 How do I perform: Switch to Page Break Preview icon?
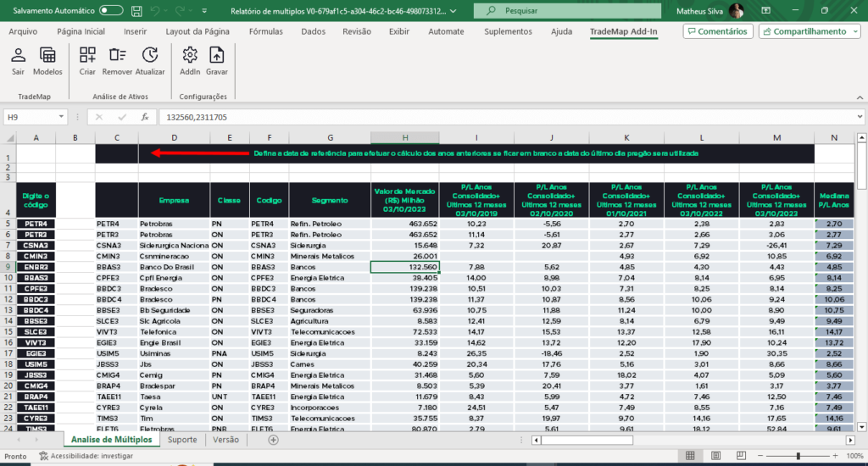pos(741,456)
